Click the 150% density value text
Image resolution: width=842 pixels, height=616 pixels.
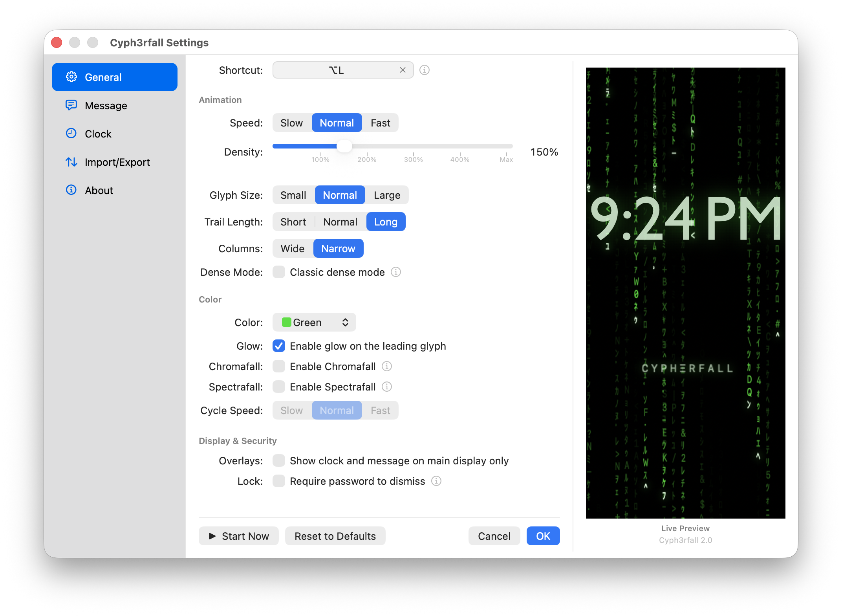pyautogui.click(x=544, y=152)
